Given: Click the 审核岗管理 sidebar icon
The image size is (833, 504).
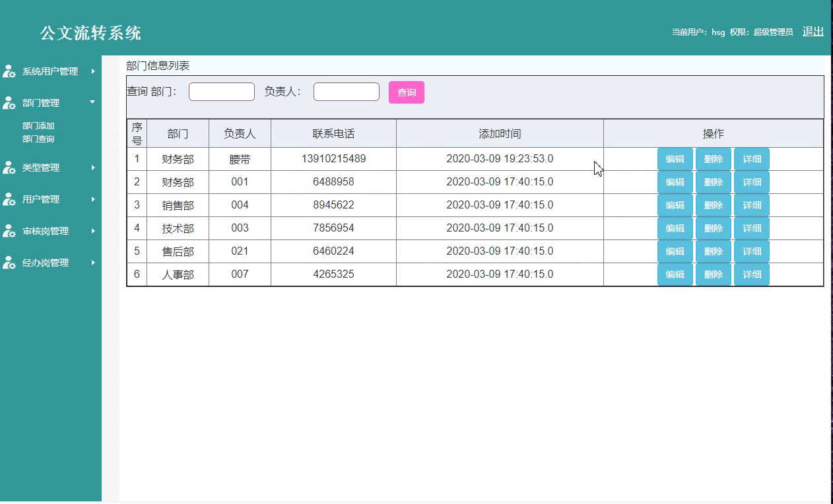Looking at the screenshot, I should [9, 231].
